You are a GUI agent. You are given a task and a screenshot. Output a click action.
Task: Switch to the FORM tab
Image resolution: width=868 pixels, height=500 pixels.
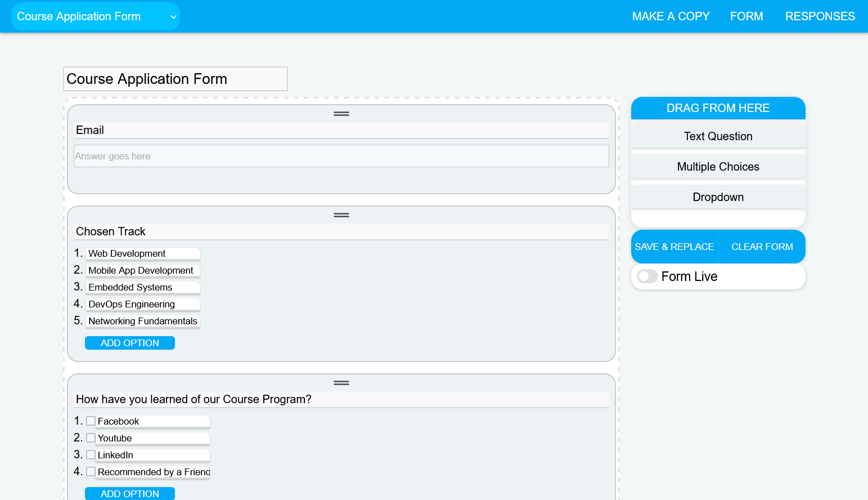(746, 16)
